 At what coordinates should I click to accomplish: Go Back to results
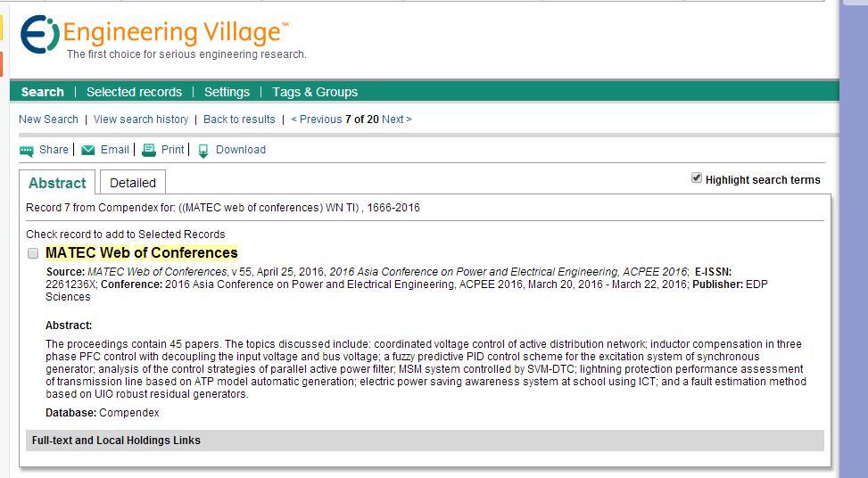pos(239,119)
